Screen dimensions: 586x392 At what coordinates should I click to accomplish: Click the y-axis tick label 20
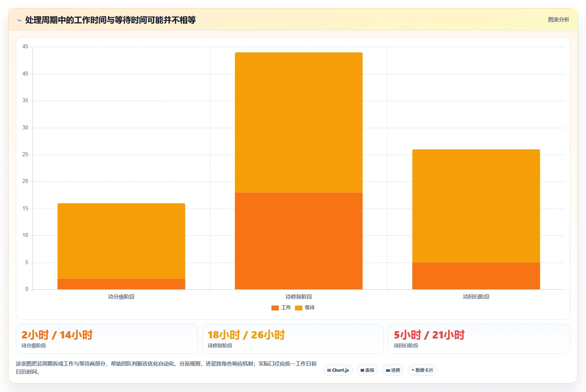click(25, 181)
